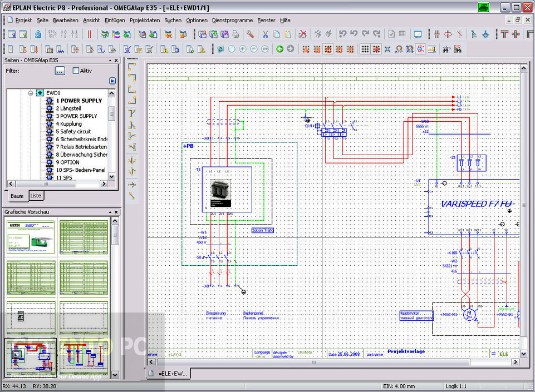Image resolution: width=535 pixels, height=392 pixels.
Task: Select the first angle connection tool in vertical toolbar
Action: 132,67
